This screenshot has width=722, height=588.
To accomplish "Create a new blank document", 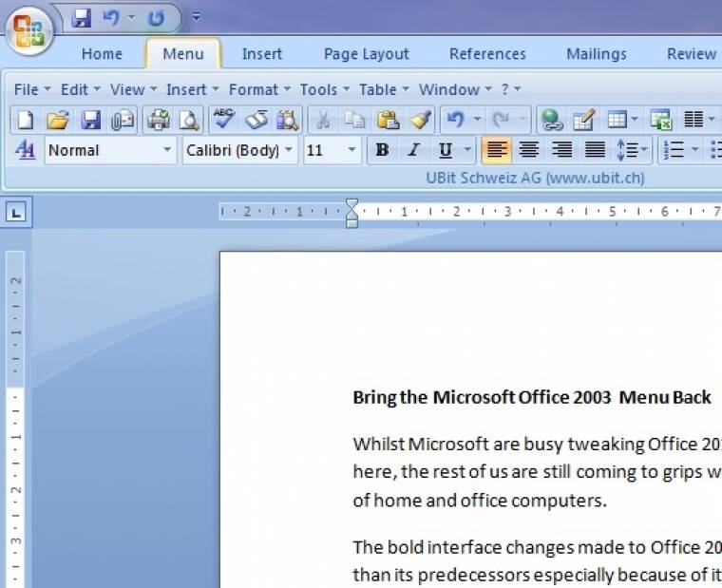I will point(26,120).
